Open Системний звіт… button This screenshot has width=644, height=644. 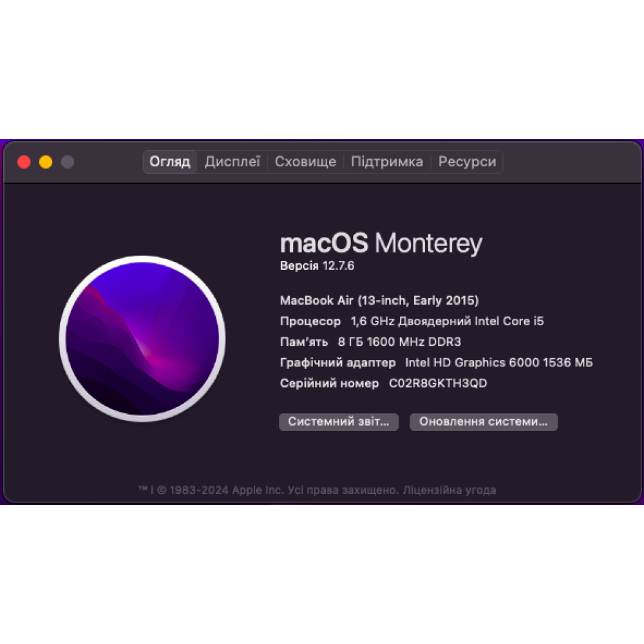(339, 422)
